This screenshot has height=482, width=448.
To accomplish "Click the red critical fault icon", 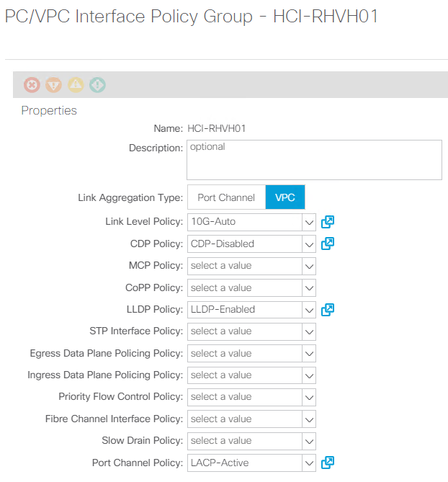I will [32, 85].
